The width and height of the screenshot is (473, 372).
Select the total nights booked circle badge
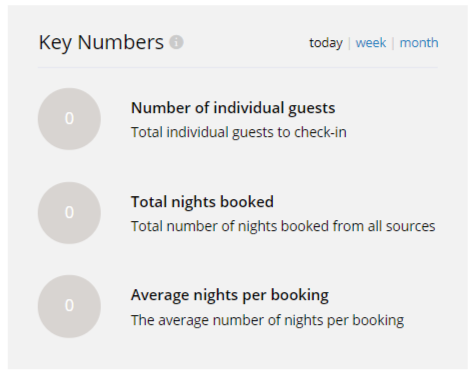69,213
